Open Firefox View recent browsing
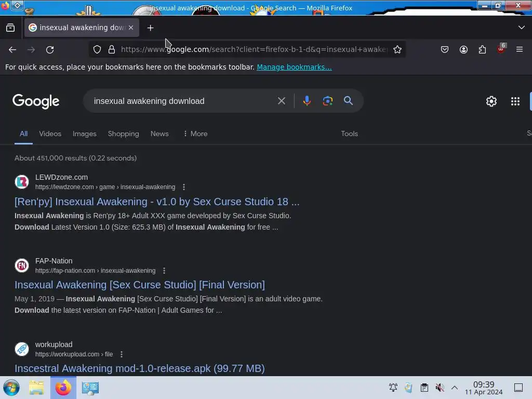The height and width of the screenshot is (399, 532). 10,28
